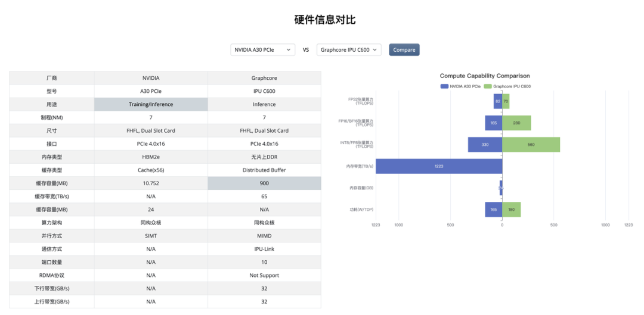Image resolution: width=644 pixels, height=315 pixels.
Task: Click the 无片上DDR cell
Action: (x=264, y=157)
